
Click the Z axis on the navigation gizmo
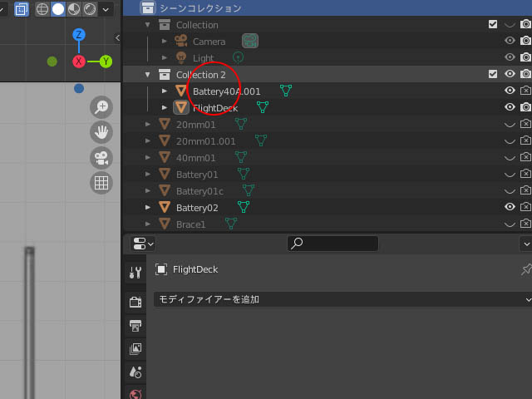[x=79, y=35]
